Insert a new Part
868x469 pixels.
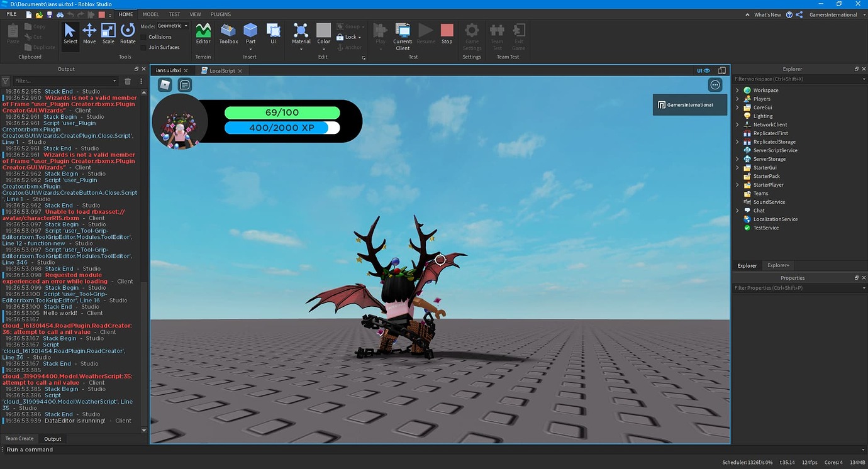click(250, 31)
